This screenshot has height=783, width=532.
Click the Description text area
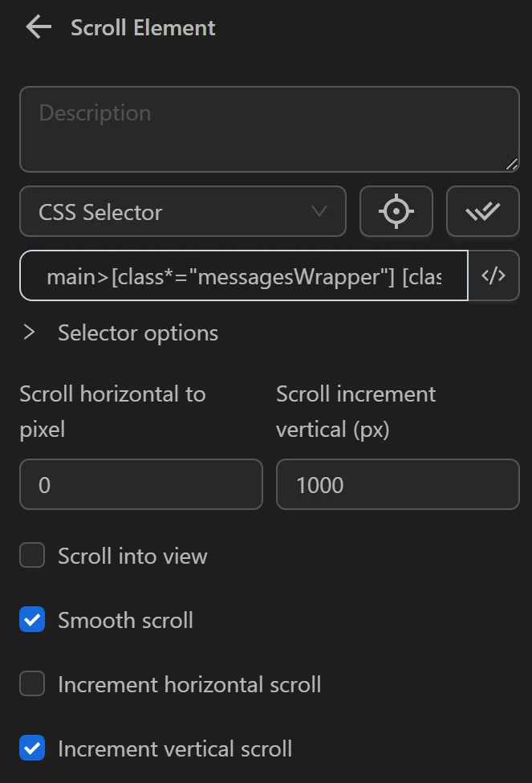tap(269, 128)
